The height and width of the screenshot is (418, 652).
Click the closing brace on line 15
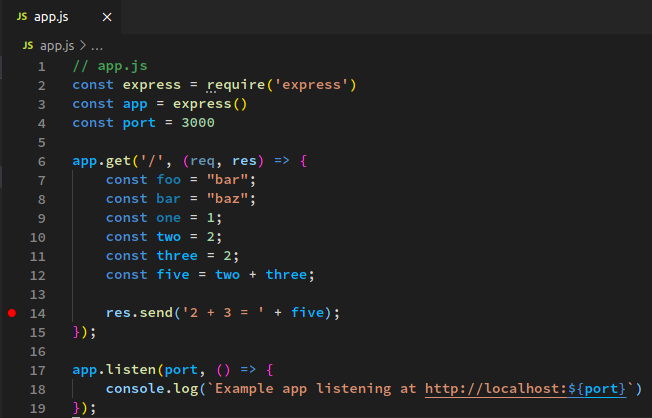(77, 331)
